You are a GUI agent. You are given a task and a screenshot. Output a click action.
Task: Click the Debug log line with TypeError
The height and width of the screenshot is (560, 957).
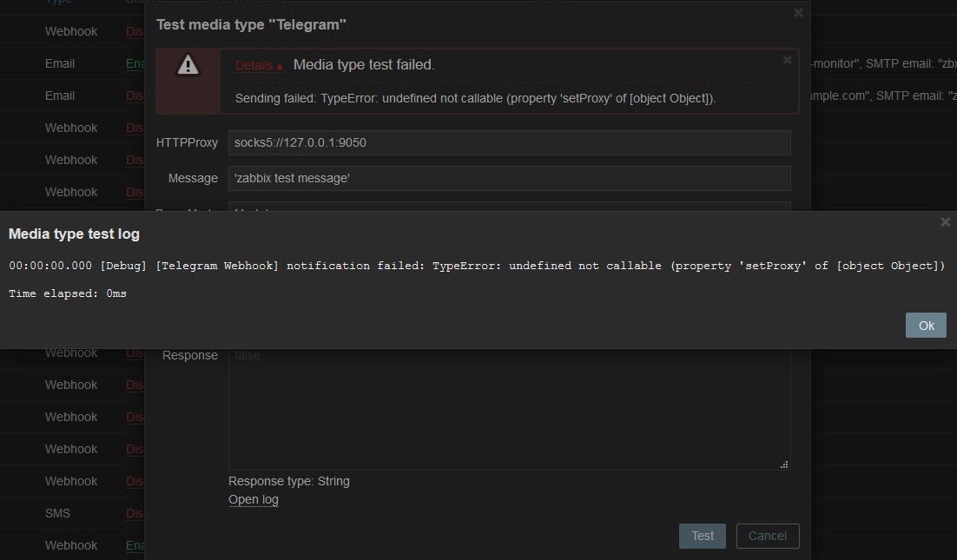[x=477, y=266]
